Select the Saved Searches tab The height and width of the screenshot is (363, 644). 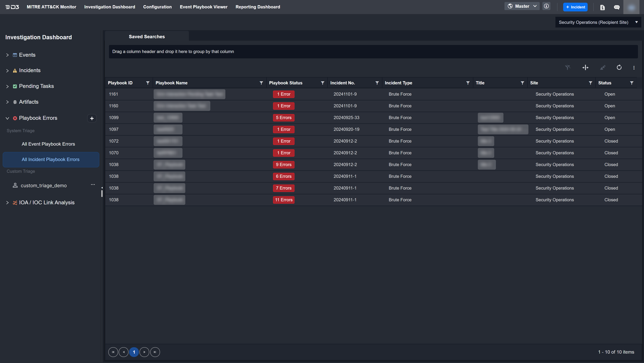(147, 37)
